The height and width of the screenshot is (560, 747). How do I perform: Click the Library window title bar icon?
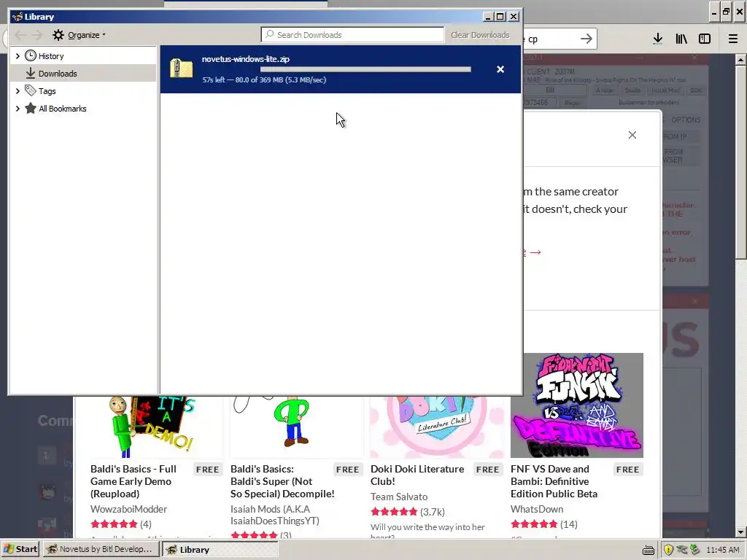point(18,17)
